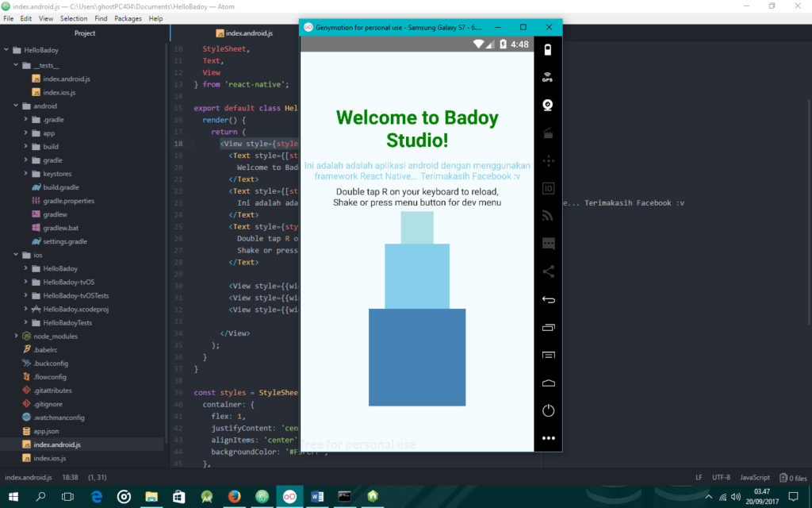The width and height of the screenshot is (812, 508).
Task: Expand the keystores folder
Action: tap(25, 173)
